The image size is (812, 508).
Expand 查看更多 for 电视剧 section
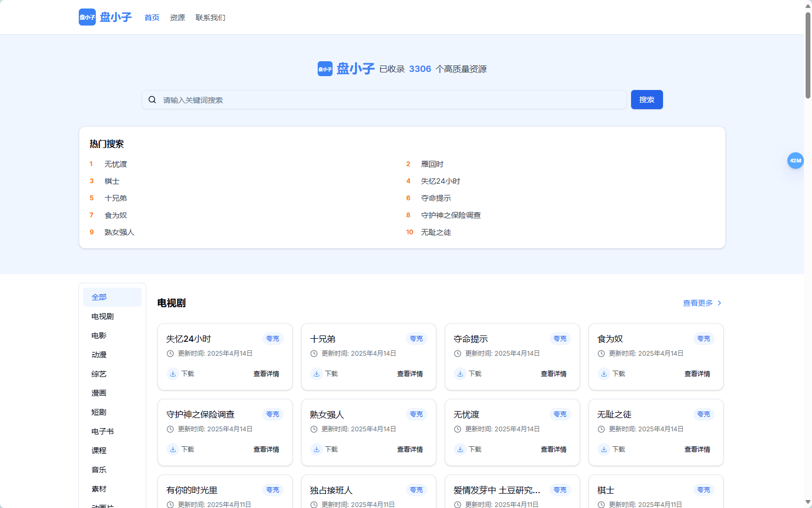(x=702, y=303)
